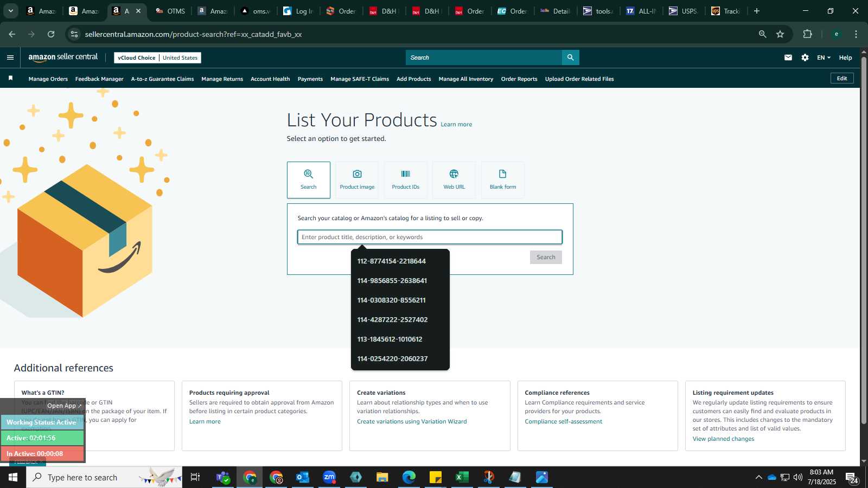Open Manage Orders menu item
Viewport: 868px width, 488px height.
point(48,79)
